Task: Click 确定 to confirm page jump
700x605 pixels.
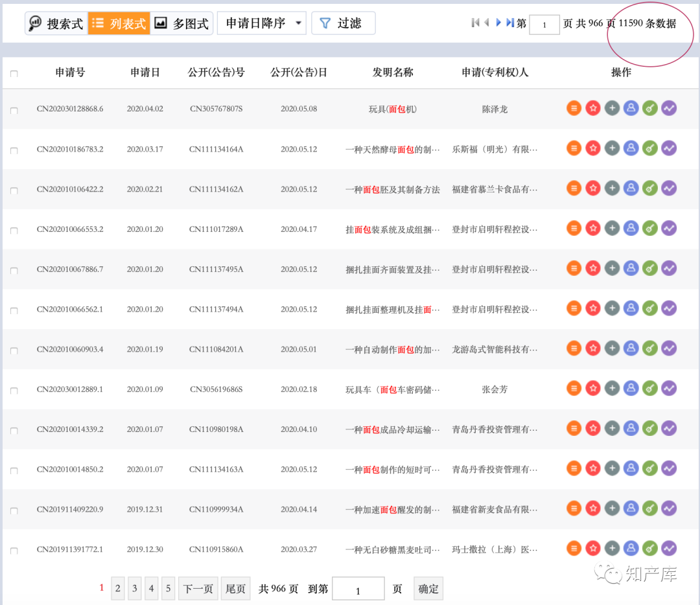Action: [x=428, y=589]
